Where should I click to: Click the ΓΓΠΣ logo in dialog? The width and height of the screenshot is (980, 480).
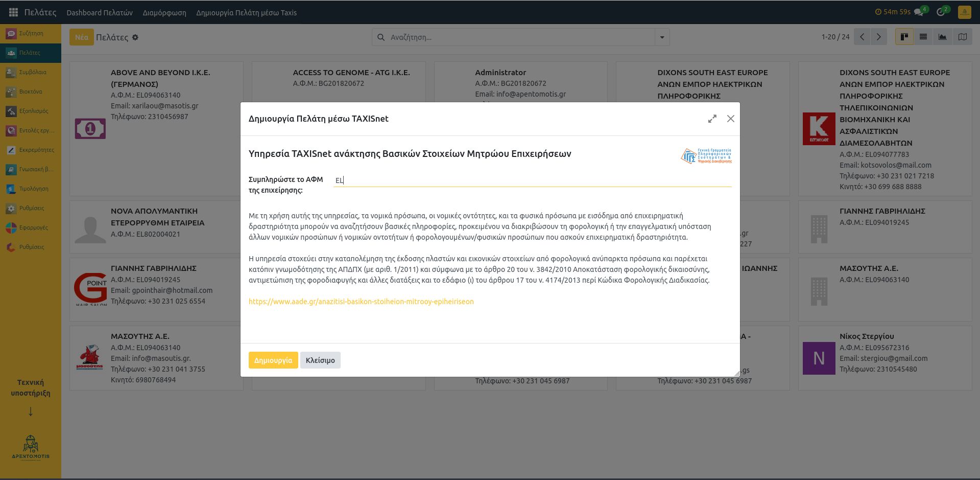pyautogui.click(x=706, y=155)
